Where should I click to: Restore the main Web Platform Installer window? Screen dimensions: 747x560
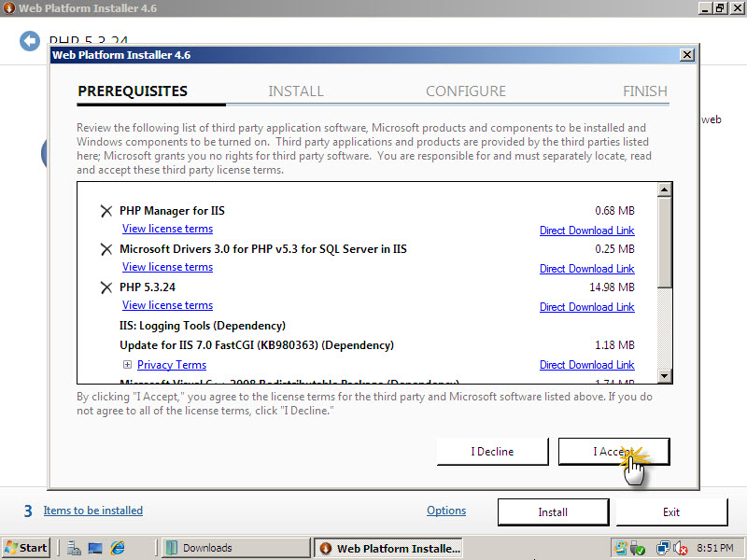[719, 8]
